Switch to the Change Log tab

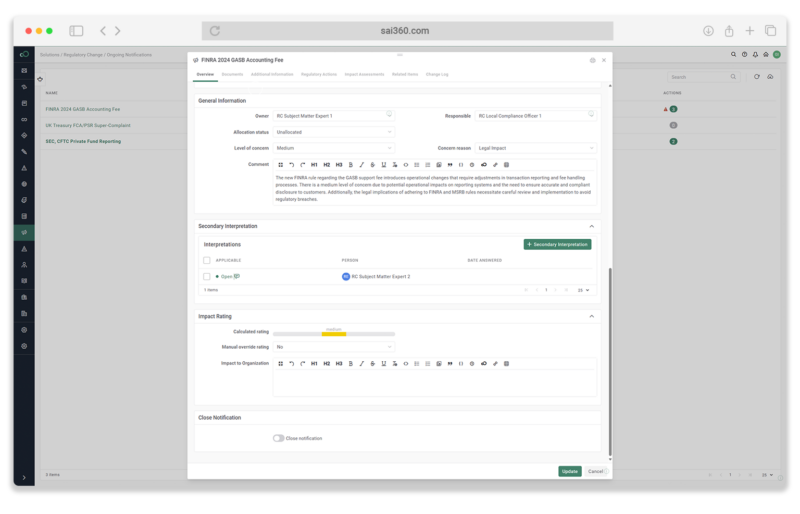[437, 75]
